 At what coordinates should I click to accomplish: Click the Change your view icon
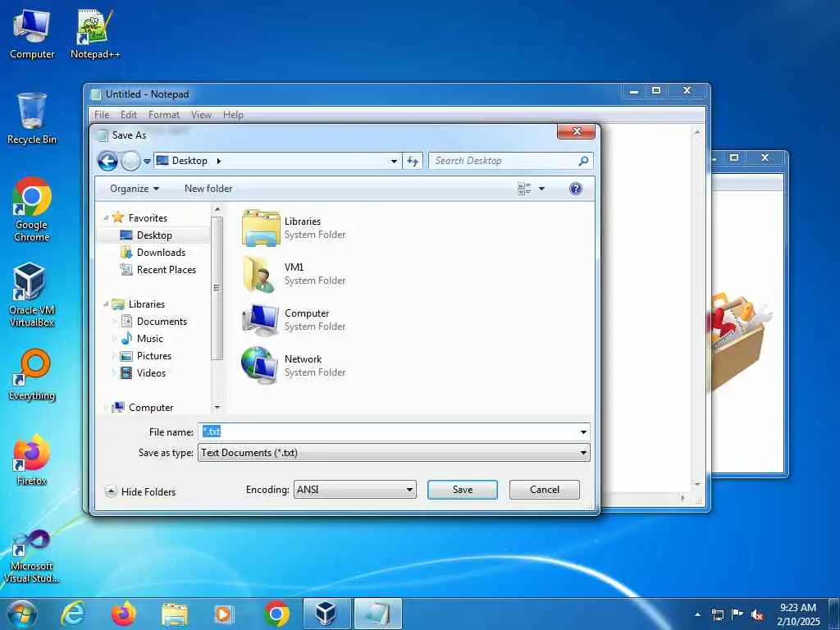pyautogui.click(x=524, y=189)
